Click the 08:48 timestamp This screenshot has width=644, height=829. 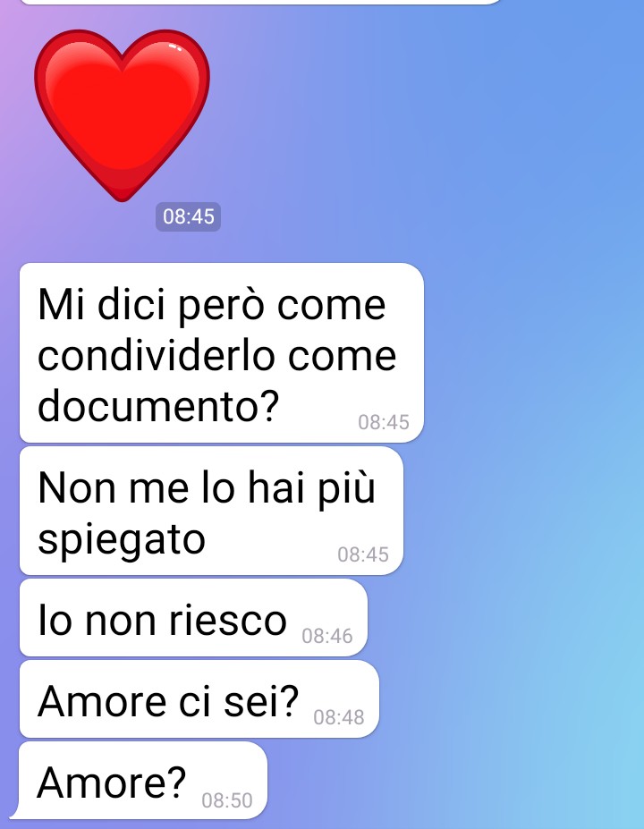[x=338, y=717]
